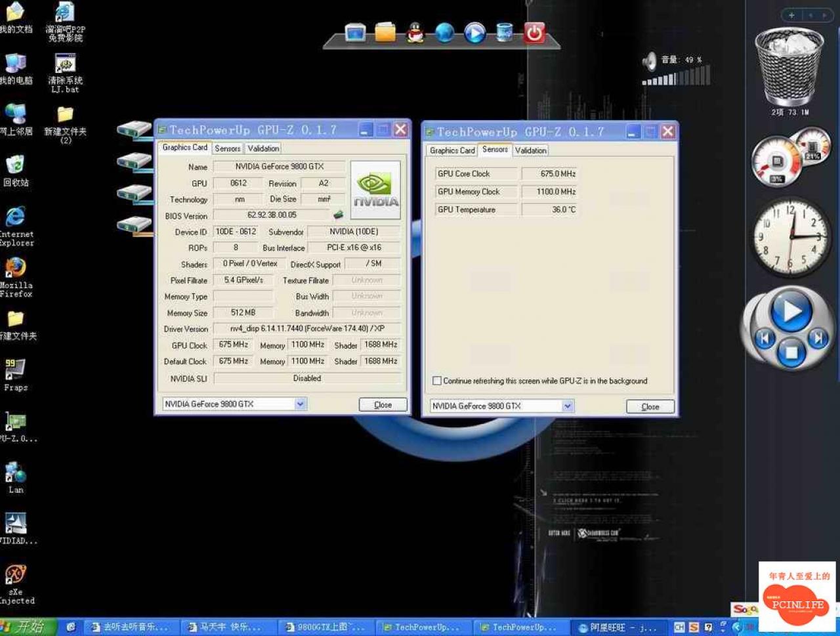Screen dimensions: 840x636
Task: Click play on the media player gadget
Action: [x=791, y=312]
